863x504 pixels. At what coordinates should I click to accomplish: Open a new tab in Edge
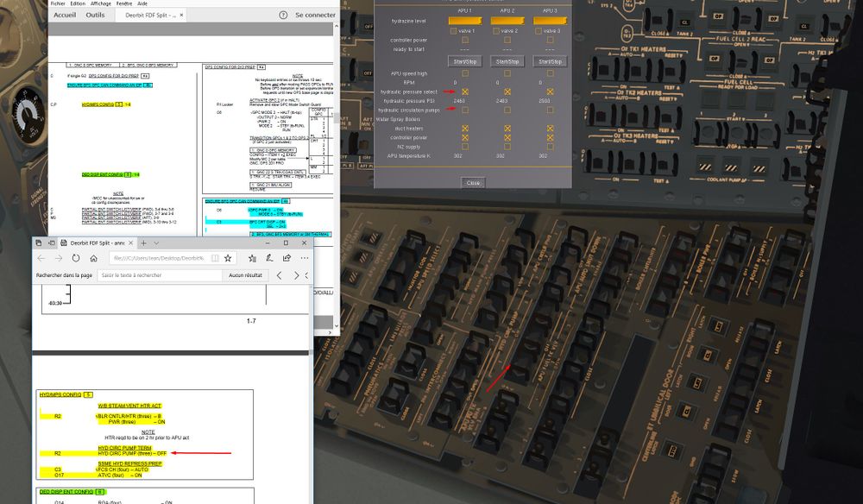click(143, 243)
